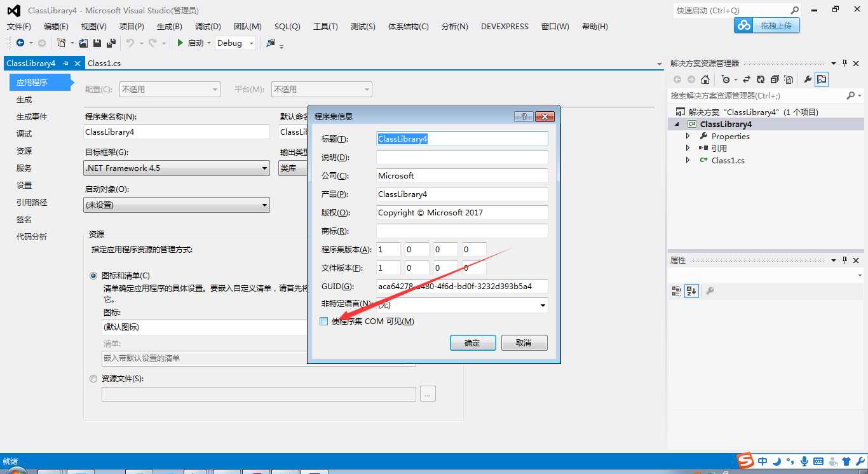Image resolution: width=868 pixels, height=474 pixels.
Task: Switch to the Class1.cs tab
Action: click(104, 64)
